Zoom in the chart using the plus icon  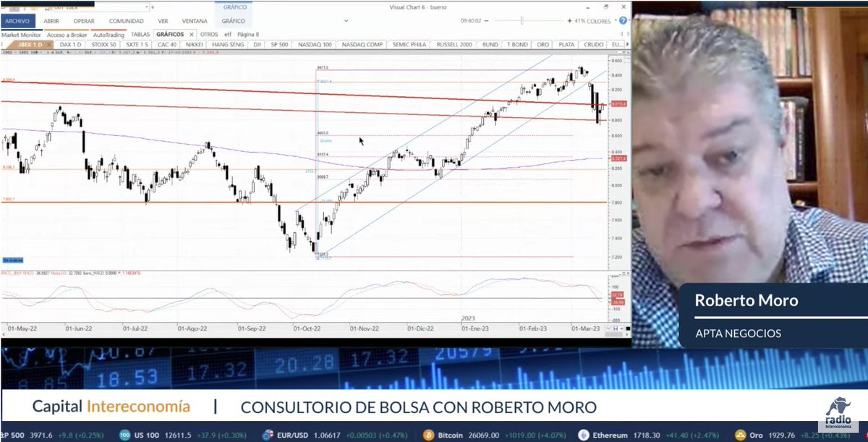point(570,20)
